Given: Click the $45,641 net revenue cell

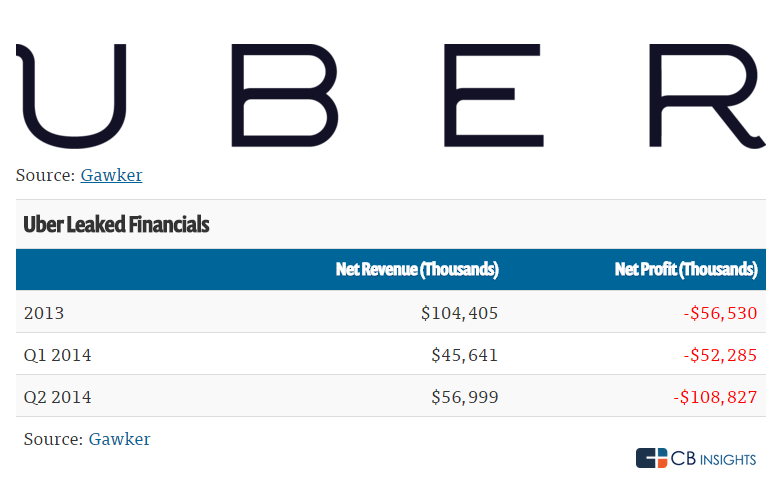Looking at the screenshot, I should point(464,355).
